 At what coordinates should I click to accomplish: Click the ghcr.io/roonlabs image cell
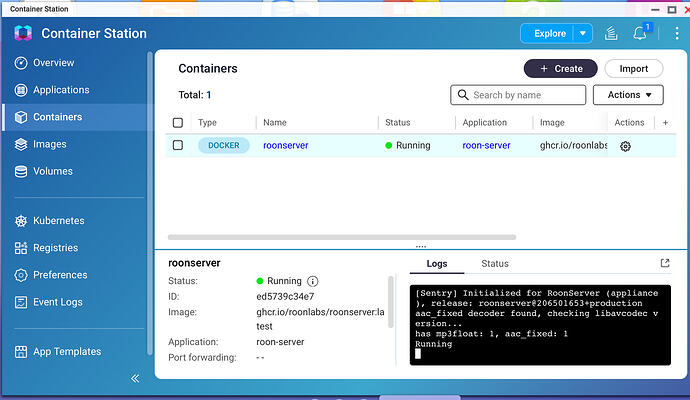573,146
